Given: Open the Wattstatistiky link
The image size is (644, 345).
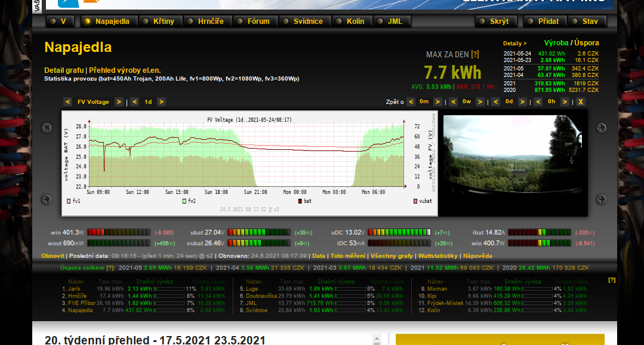Looking at the screenshot, I should click(x=437, y=255).
